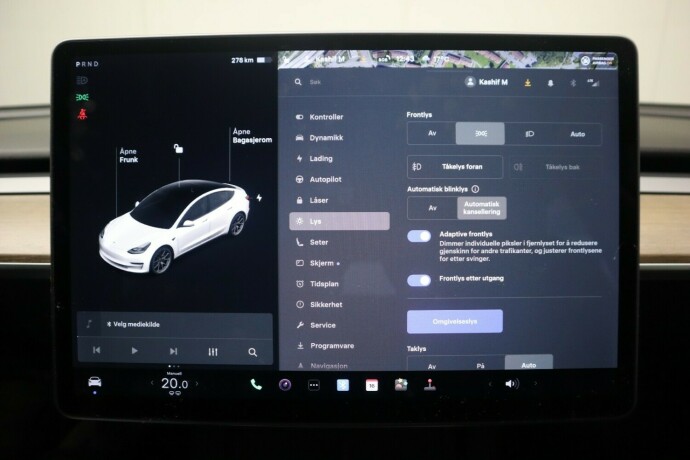
Task: Toggle Tåkelys bak rear fog lights
Action: [x=555, y=167]
